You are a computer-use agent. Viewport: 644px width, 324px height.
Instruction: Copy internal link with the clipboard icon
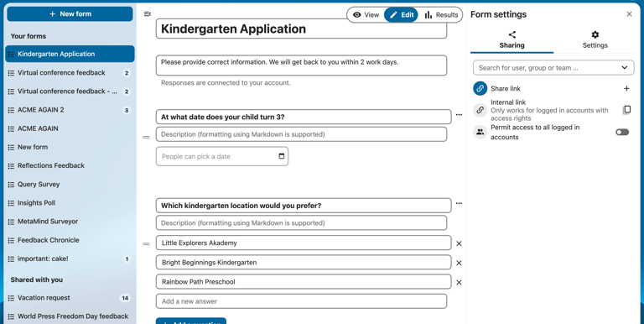point(626,110)
